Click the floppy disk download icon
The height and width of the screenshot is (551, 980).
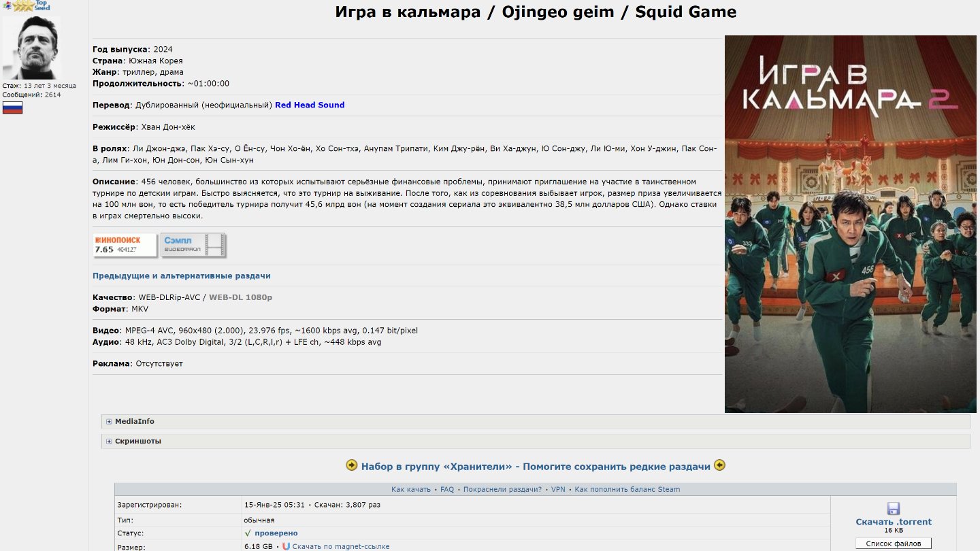tap(894, 509)
